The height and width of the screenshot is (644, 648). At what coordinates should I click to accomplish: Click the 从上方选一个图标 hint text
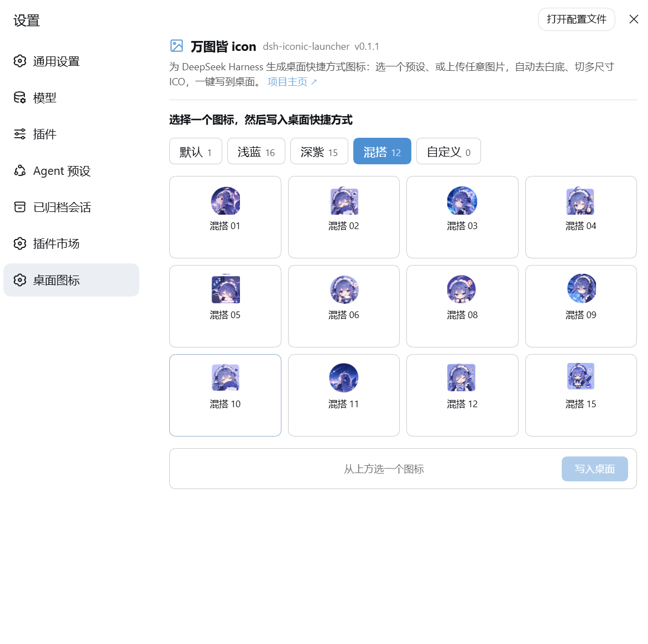(x=384, y=469)
